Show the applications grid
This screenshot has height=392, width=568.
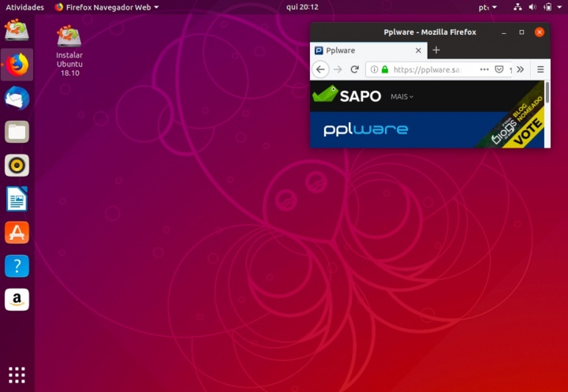[17, 374]
